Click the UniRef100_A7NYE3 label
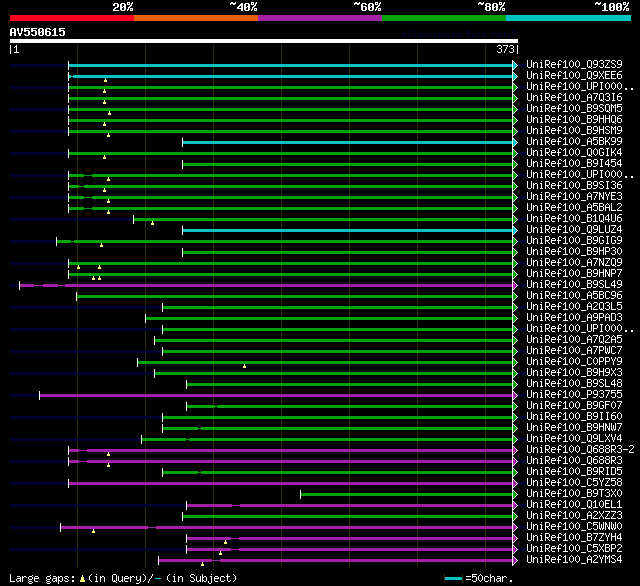Screen dimensions: 640x586 point(574,197)
